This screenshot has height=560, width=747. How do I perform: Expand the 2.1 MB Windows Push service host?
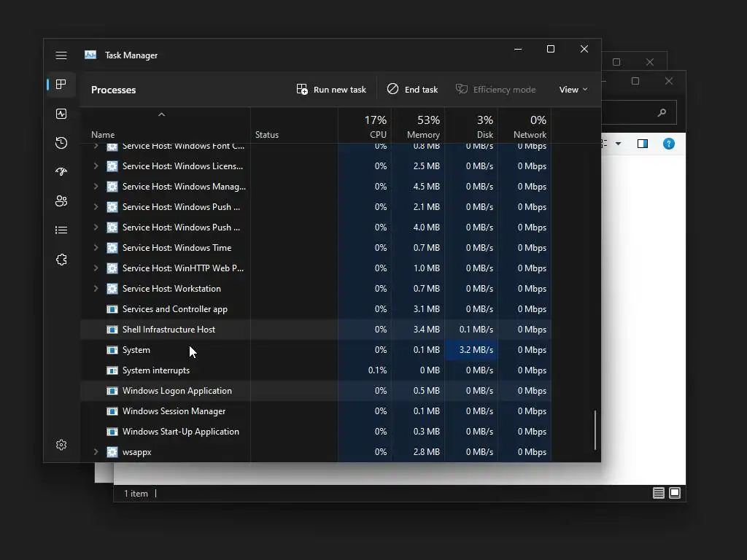point(96,206)
